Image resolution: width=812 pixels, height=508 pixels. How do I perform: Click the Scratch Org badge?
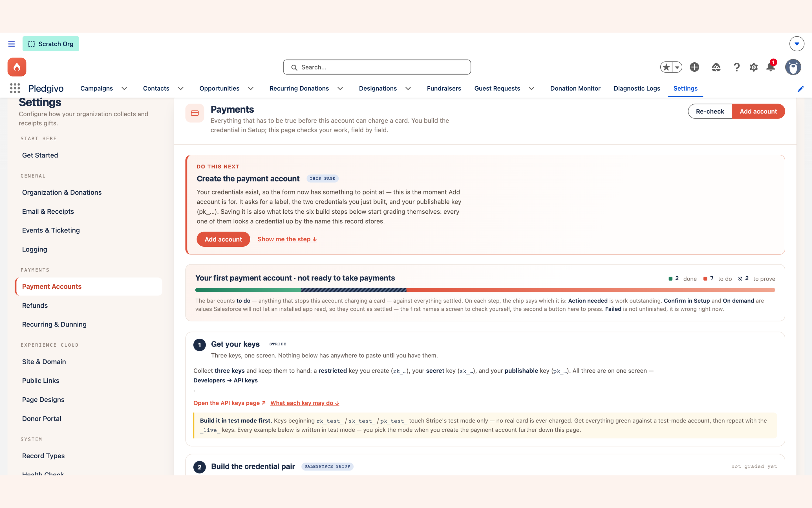pyautogui.click(x=51, y=44)
